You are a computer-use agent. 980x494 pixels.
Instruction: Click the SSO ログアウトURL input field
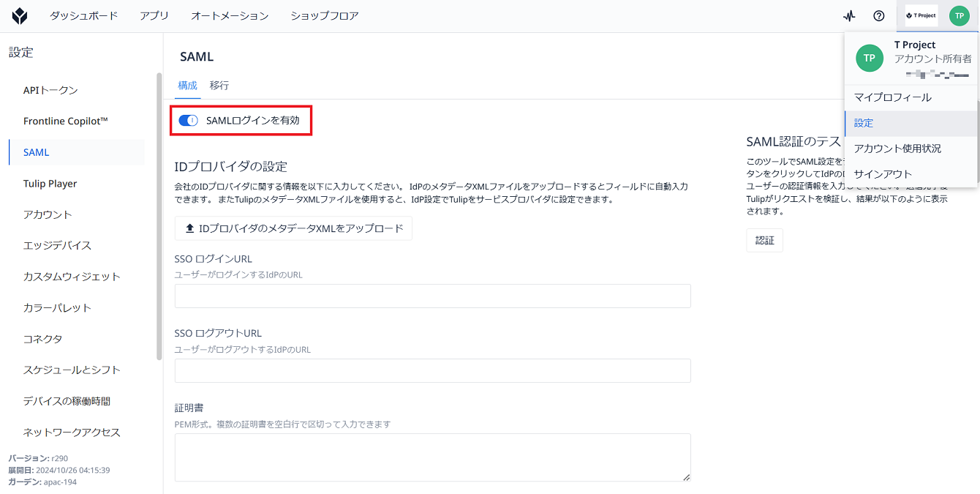(432, 370)
